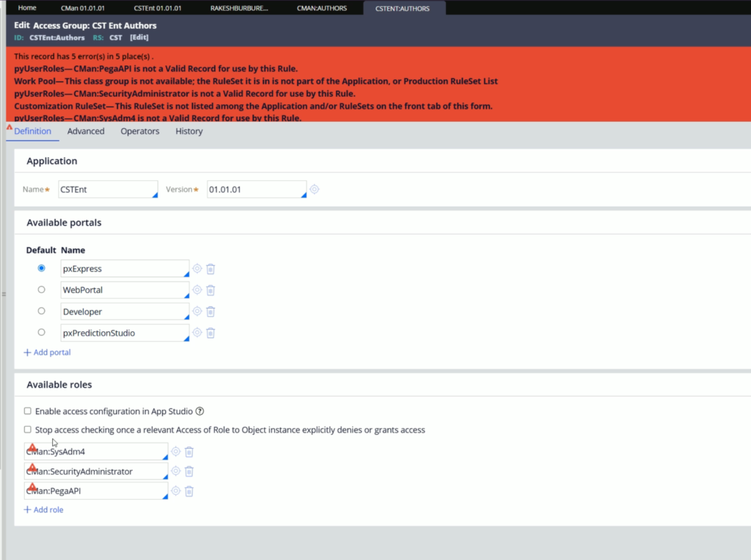The width and height of the screenshot is (751, 560).
Task: Select the CSTENT:AUTHORS tab
Action: (403, 8)
